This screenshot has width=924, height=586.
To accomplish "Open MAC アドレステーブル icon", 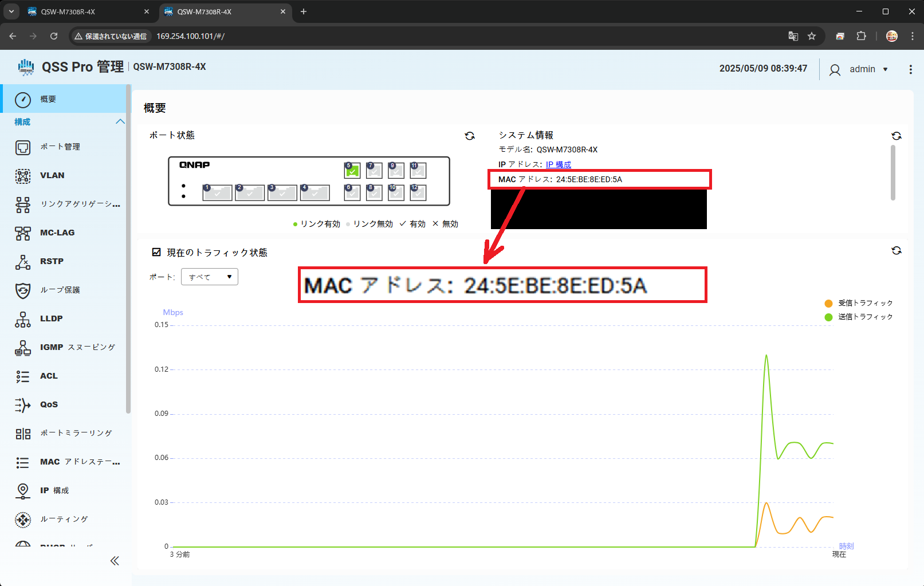I will click(x=23, y=462).
